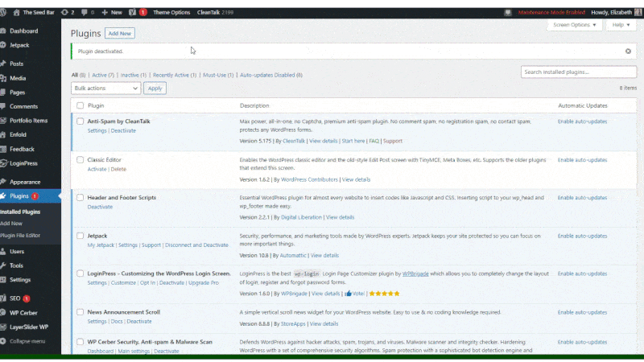
Task: Open The Seed Bar home icon
Action: point(16,12)
